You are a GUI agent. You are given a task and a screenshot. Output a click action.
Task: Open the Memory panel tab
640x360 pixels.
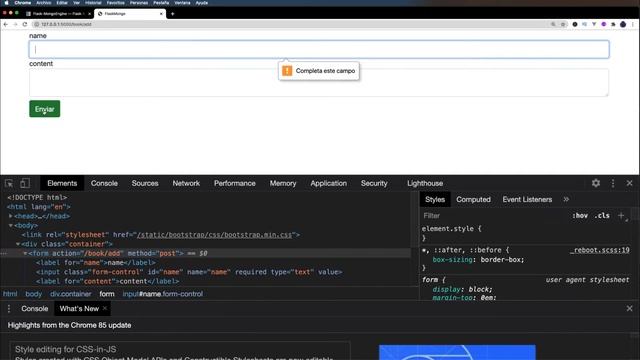(x=283, y=183)
